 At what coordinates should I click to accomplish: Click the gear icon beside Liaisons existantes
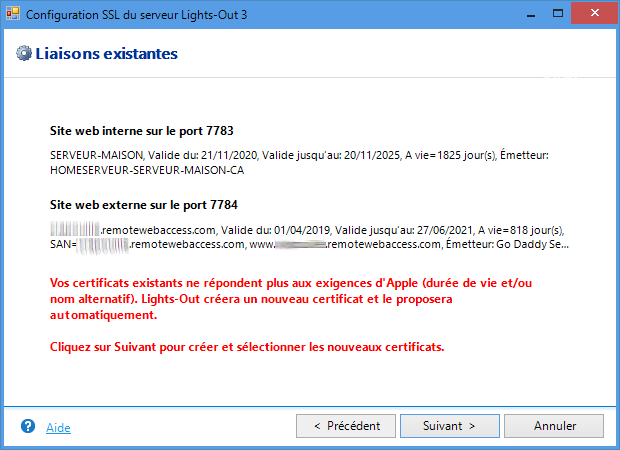(x=23, y=54)
